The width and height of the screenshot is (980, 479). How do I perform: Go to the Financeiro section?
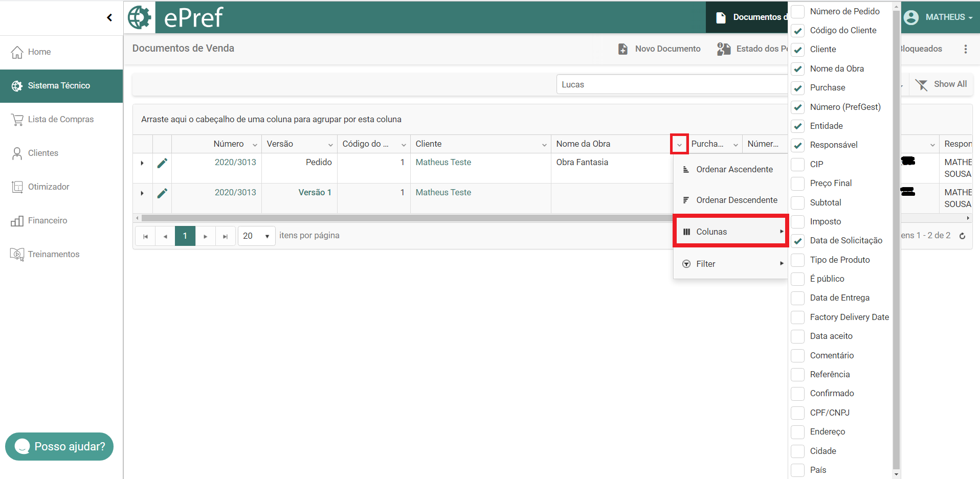[x=48, y=220]
